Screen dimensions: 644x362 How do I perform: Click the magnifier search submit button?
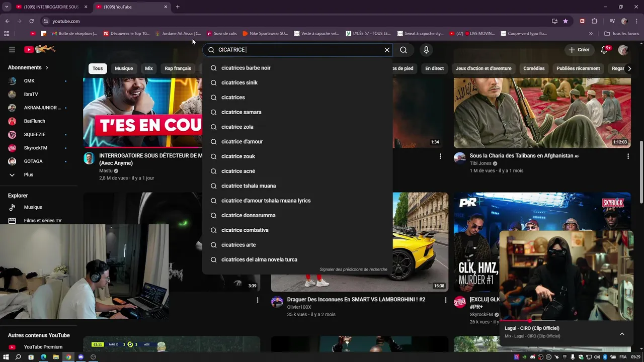[x=404, y=50]
